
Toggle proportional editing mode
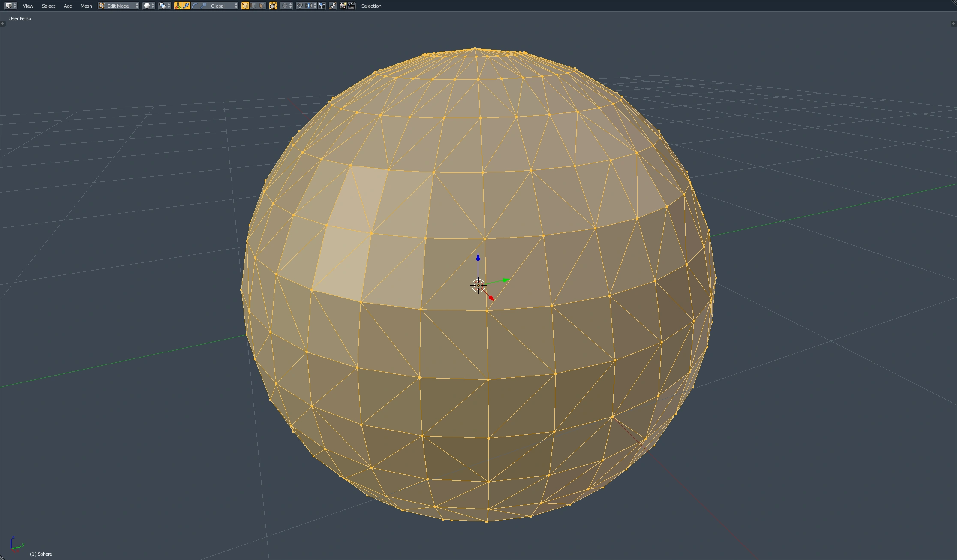pyautogui.click(x=286, y=6)
